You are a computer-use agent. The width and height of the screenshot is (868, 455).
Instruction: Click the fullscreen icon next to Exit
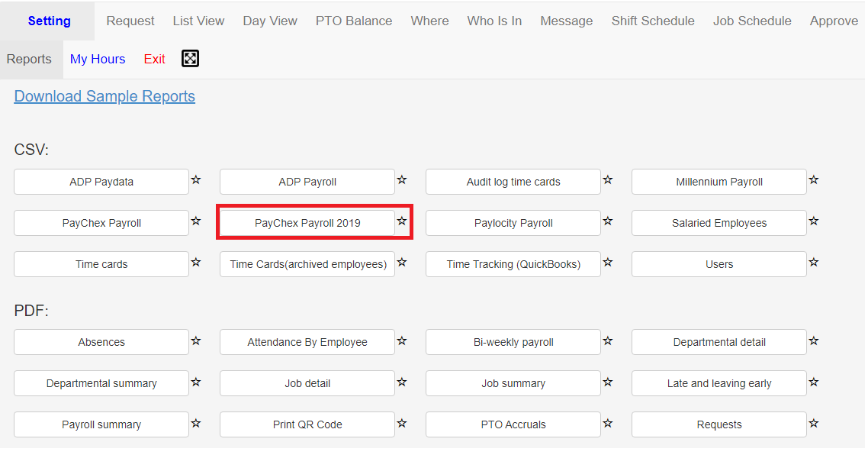click(x=190, y=58)
